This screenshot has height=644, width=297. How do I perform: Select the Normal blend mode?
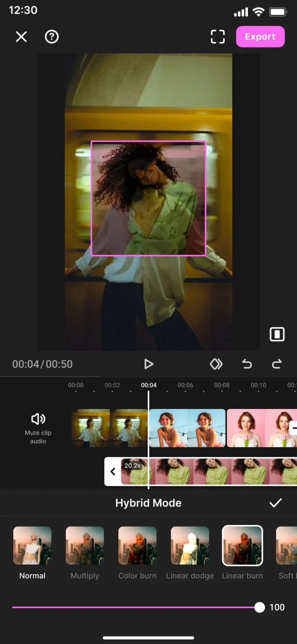[33, 553]
